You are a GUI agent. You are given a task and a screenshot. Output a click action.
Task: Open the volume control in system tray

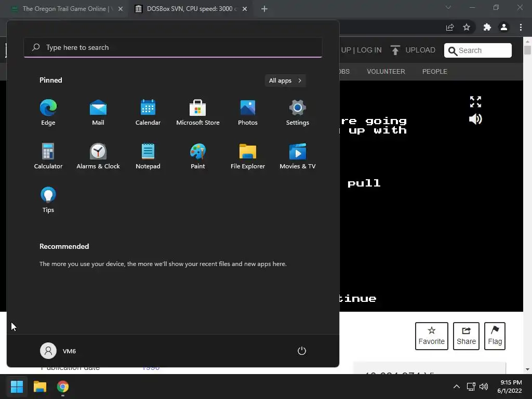484,387
